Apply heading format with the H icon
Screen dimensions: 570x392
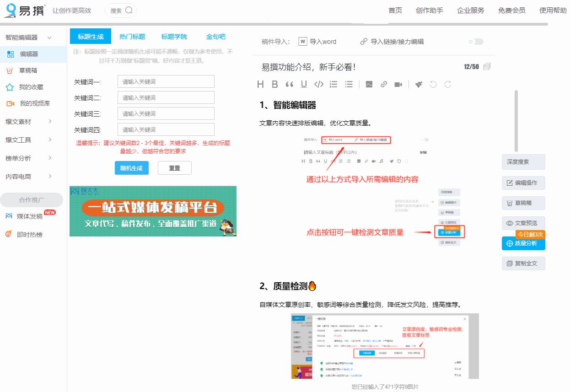[x=260, y=84]
